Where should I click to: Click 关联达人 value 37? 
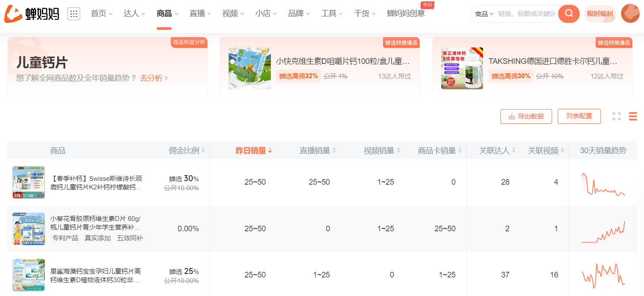505,275
